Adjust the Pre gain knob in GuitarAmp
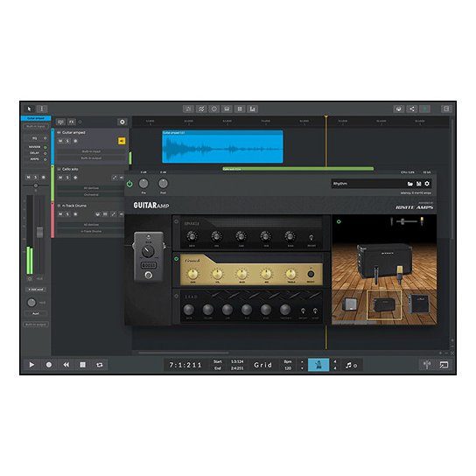This screenshot has height=476, width=476. (143, 184)
